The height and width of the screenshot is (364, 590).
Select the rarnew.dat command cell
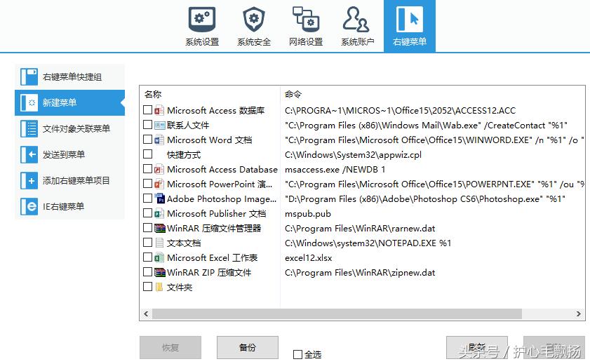coord(360,229)
